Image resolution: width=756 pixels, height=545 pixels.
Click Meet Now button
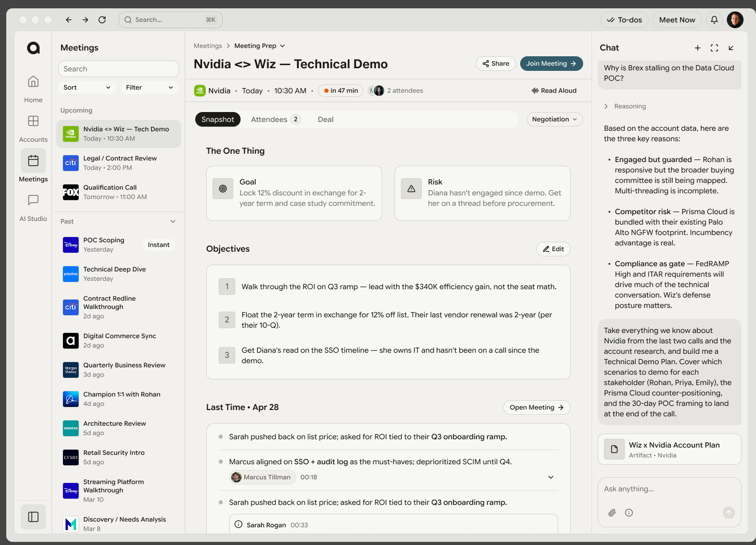tap(677, 20)
